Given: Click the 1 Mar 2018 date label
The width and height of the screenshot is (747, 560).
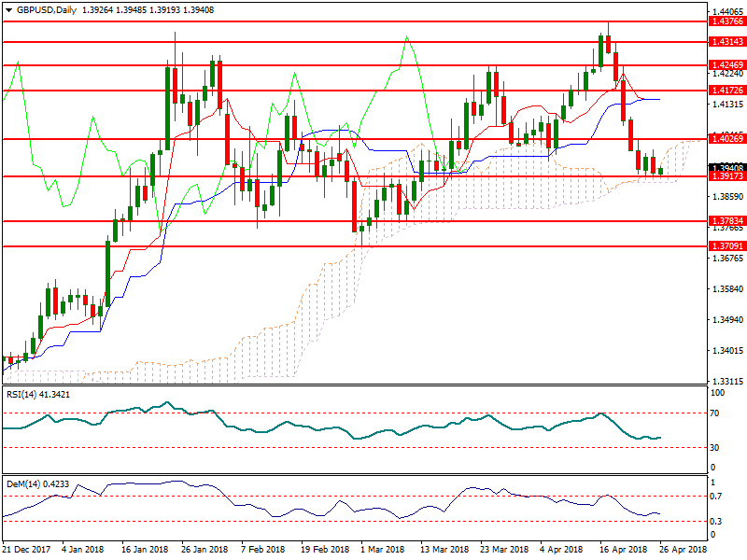Looking at the screenshot, I should coord(382,551).
